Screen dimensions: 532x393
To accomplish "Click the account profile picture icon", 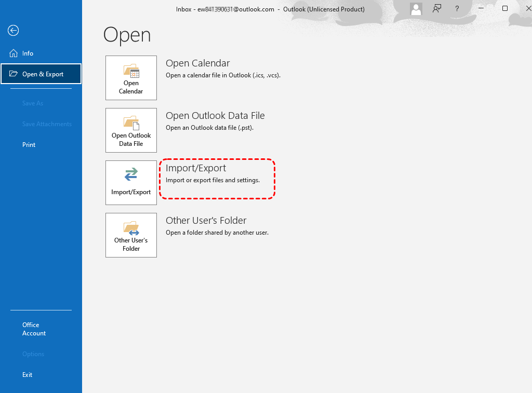I will (x=416, y=9).
